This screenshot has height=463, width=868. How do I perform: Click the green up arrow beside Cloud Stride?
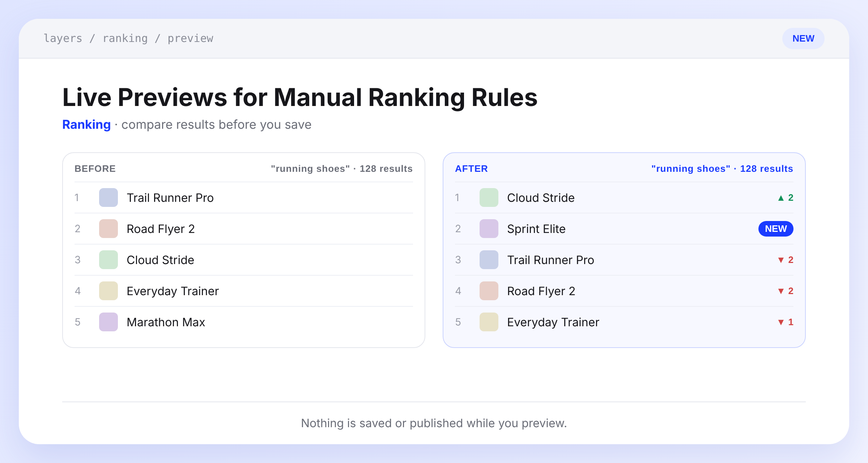tap(781, 198)
